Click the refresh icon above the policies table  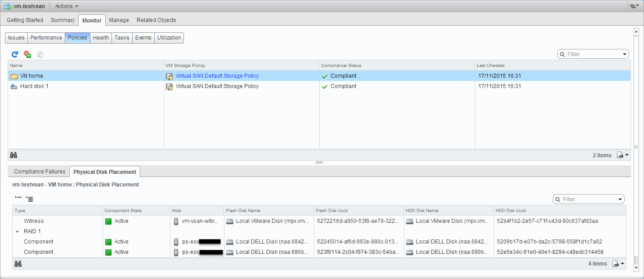coord(15,54)
